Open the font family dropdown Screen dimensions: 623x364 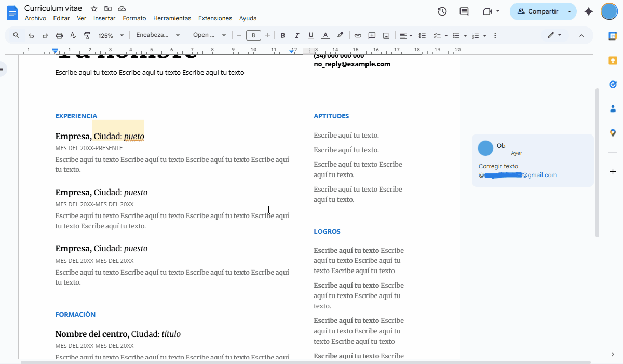tap(209, 35)
